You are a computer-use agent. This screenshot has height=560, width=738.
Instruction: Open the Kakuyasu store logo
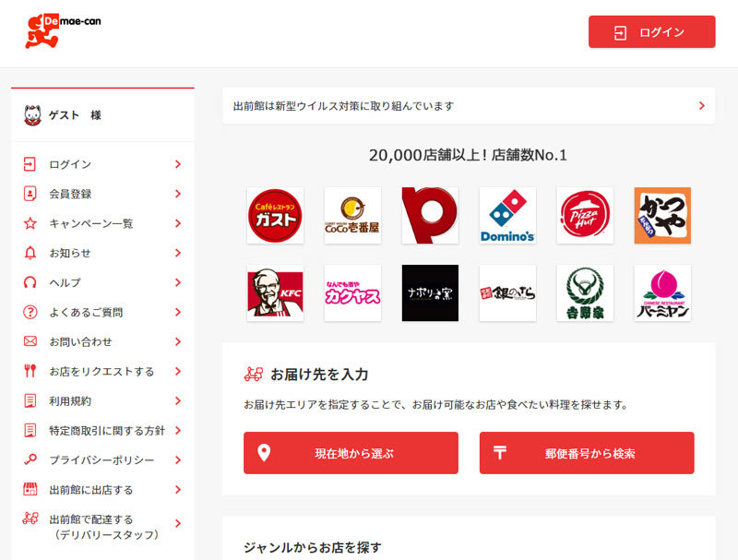[352, 293]
